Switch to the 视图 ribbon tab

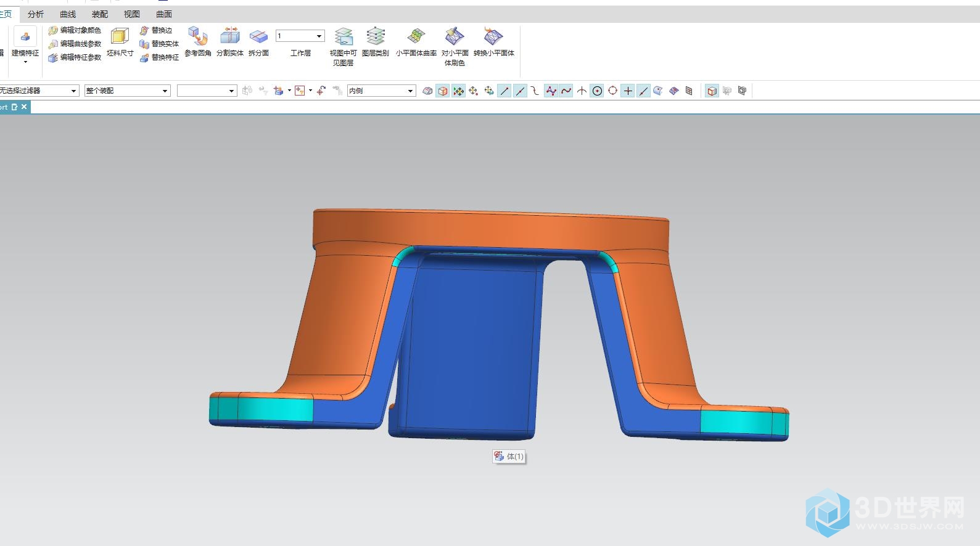132,14
